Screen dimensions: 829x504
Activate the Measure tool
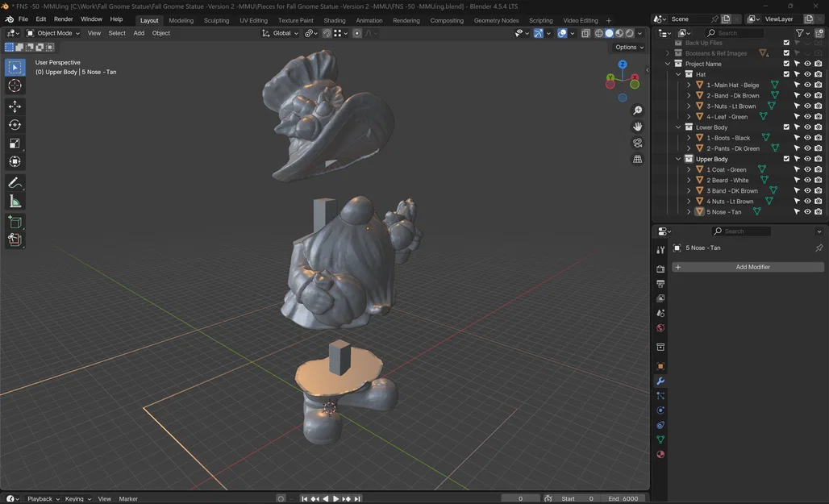pos(15,202)
